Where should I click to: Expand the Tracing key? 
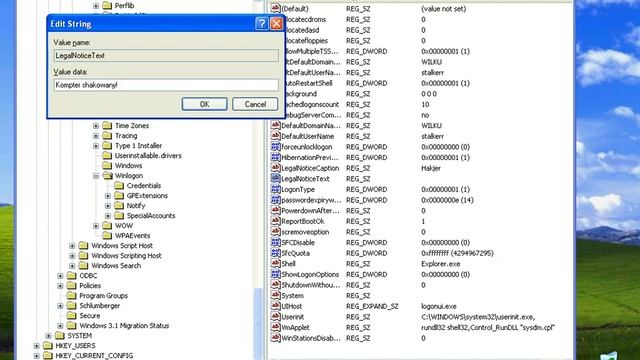[96, 136]
